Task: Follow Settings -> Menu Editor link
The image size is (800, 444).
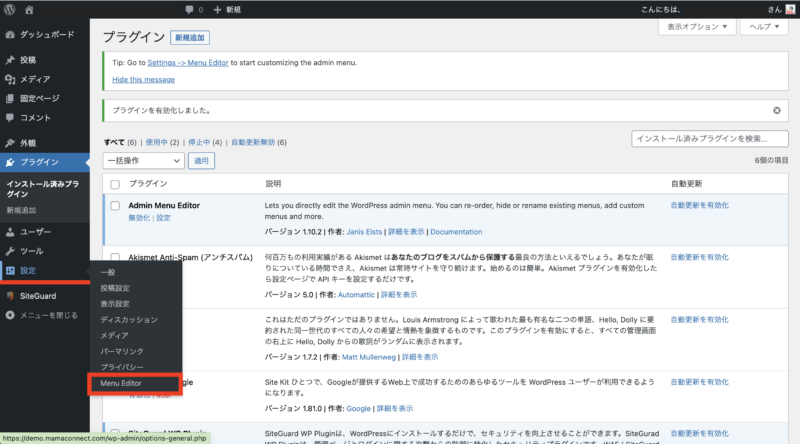Action: coord(188,63)
